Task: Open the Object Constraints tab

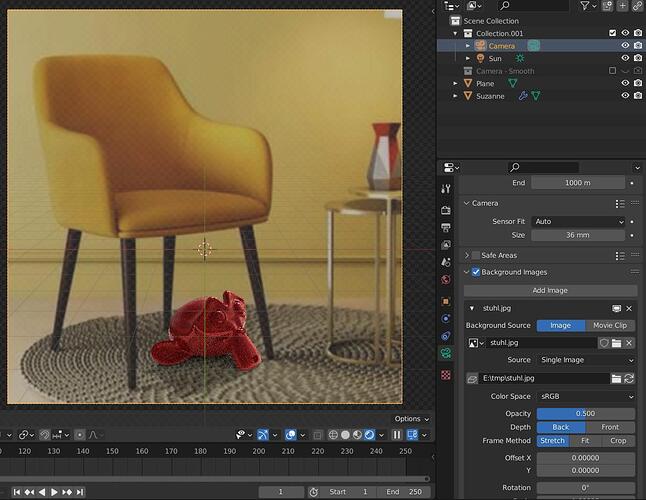Action: [446, 336]
